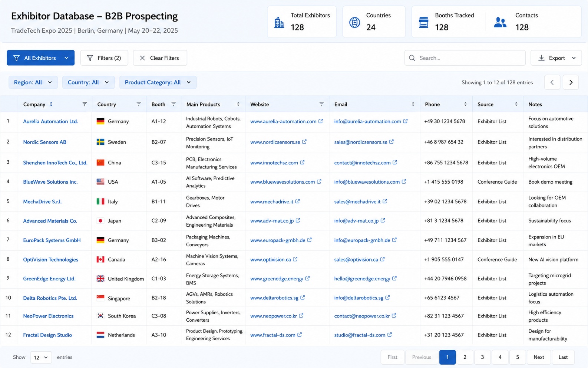Expand the Country: All filter
Screen dimensions: 588x368
(x=88, y=82)
